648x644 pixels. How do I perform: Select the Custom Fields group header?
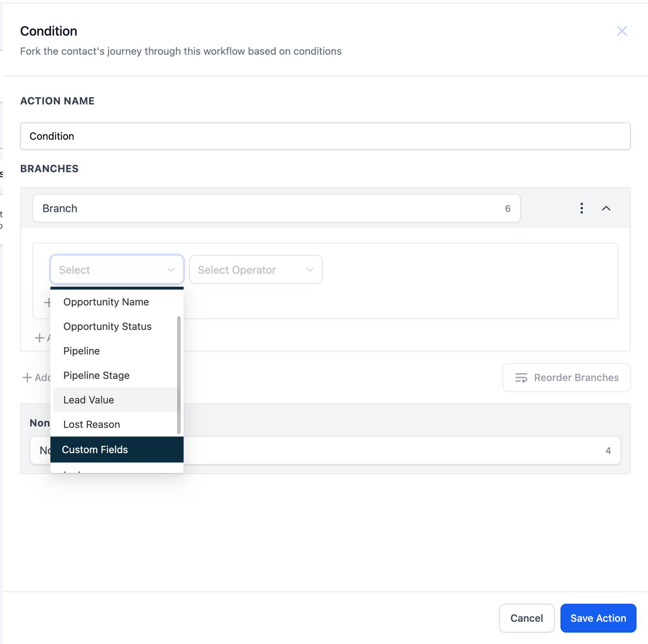[x=95, y=449]
